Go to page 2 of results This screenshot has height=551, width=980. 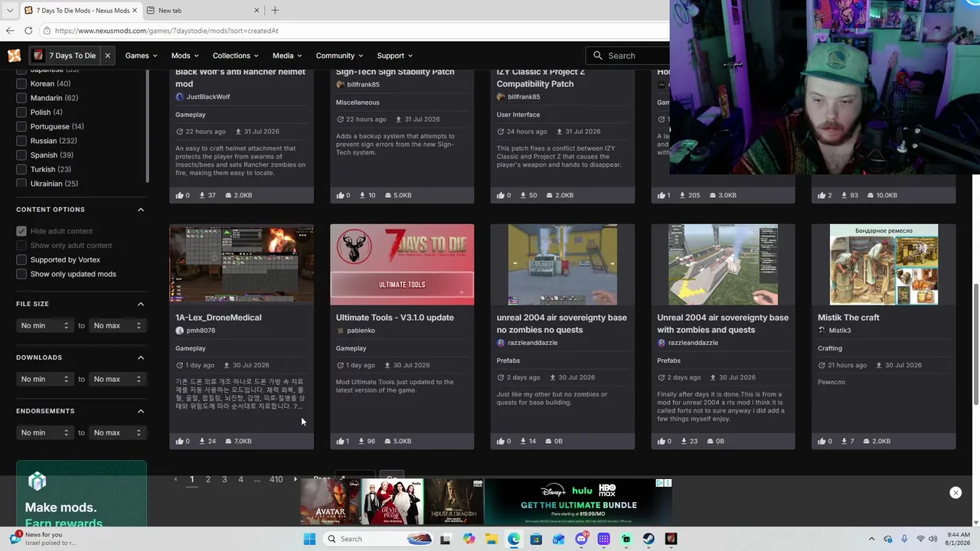tap(207, 480)
